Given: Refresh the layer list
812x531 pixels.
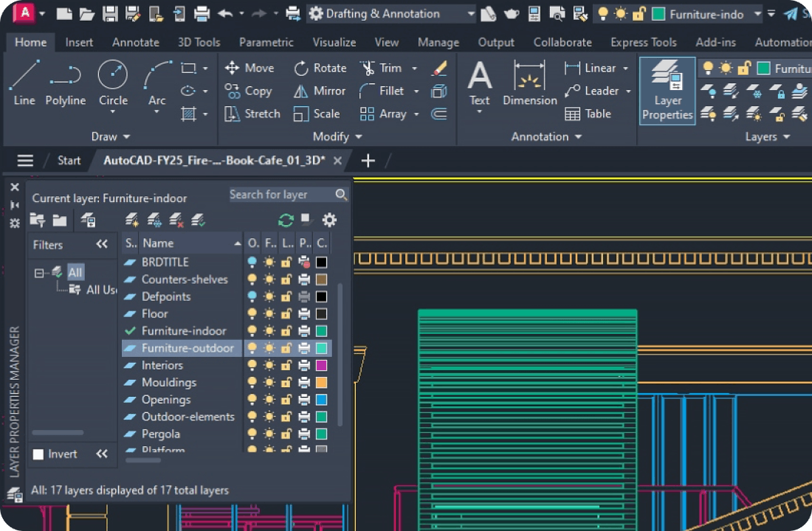Looking at the screenshot, I should coord(285,219).
